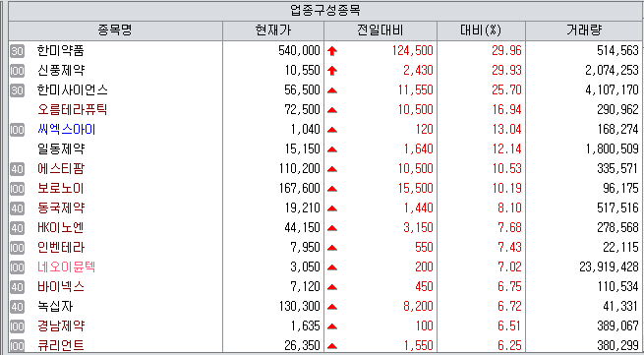Select the 큐리언트 stock name
Screen dimensions: 644x355
pyautogui.click(x=60, y=346)
